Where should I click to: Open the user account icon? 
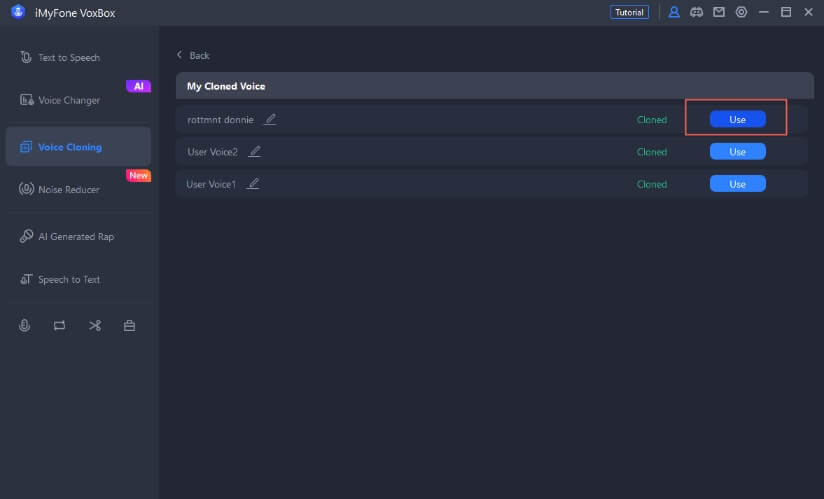click(674, 12)
